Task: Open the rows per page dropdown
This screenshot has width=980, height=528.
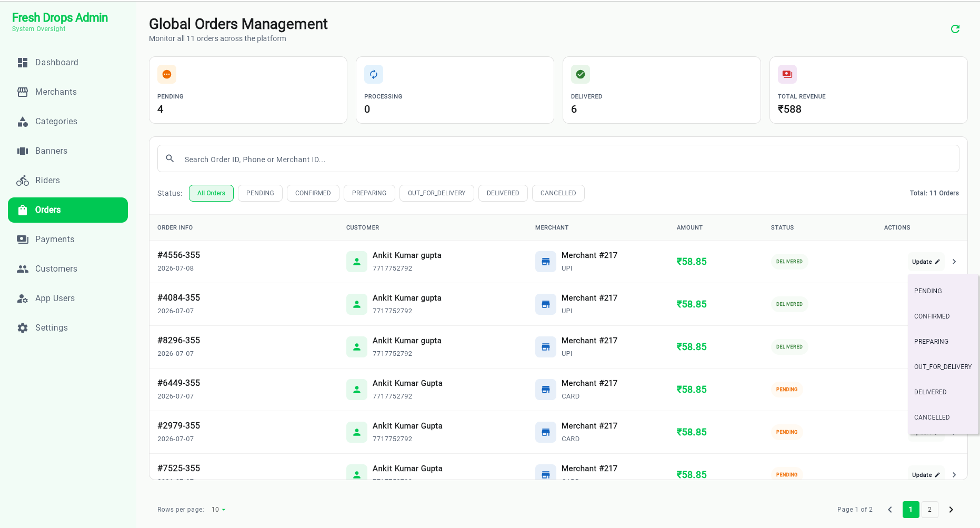Action: point(218,510)
